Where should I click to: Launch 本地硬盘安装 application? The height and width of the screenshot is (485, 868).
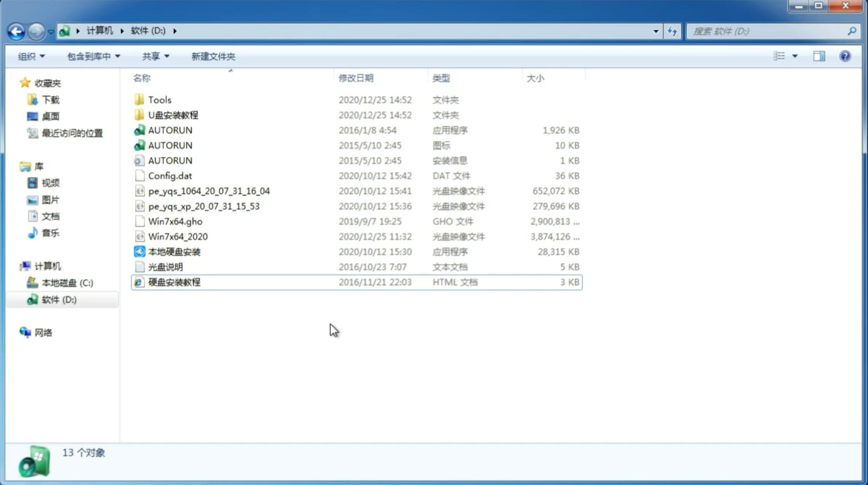point(174,251)
